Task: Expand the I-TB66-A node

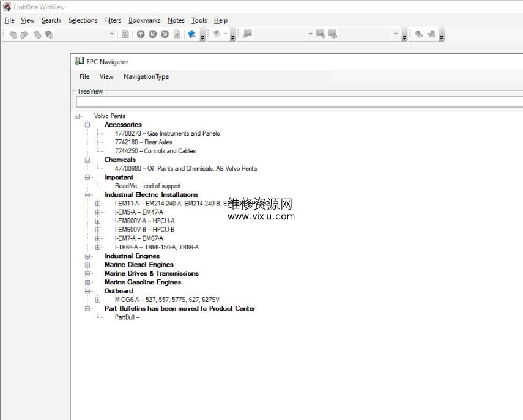Action: pos(98,248)
